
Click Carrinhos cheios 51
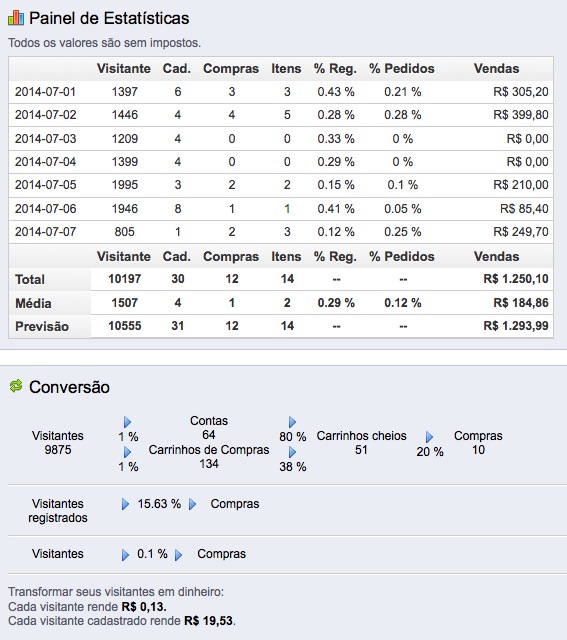[361, 443]
